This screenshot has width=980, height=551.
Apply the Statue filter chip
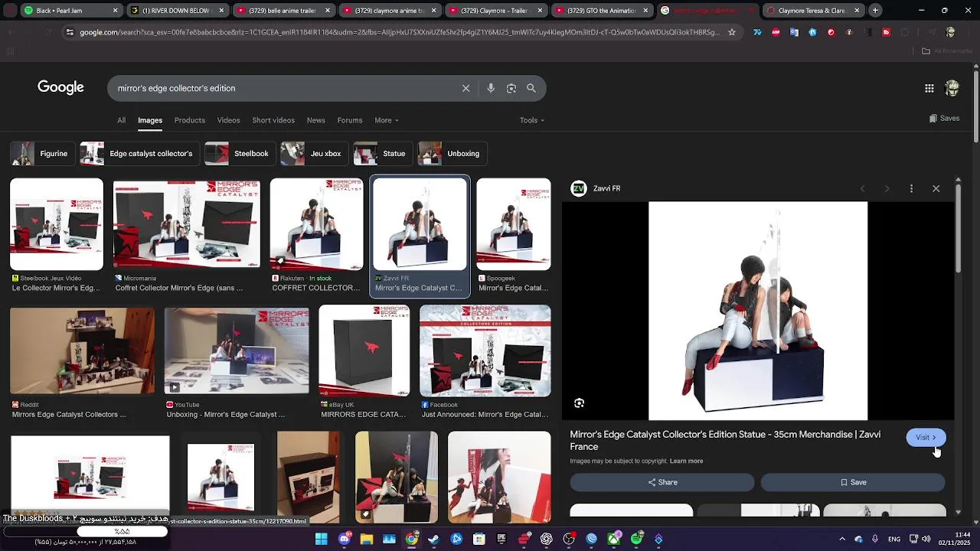point(383,154)
